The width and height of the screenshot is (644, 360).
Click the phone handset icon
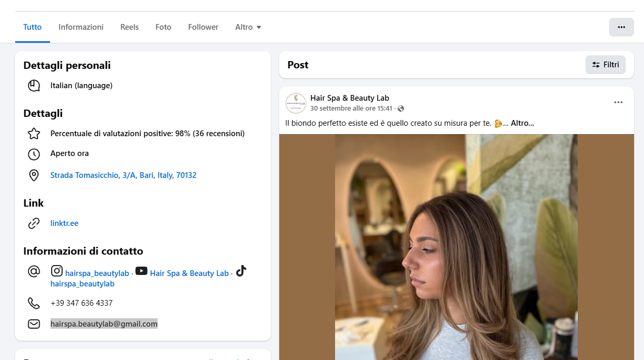point(34,303)
